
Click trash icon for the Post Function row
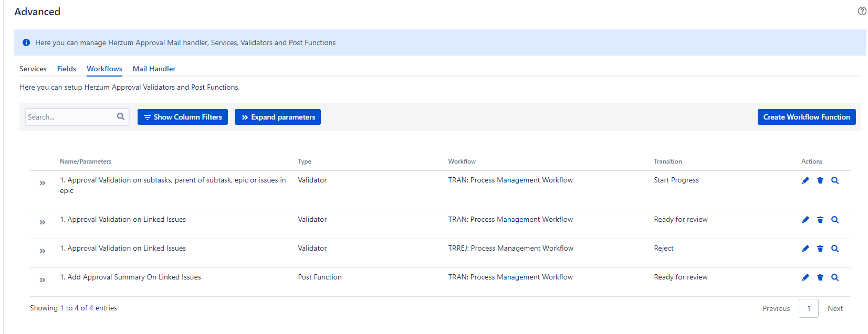tap(820, 277)
